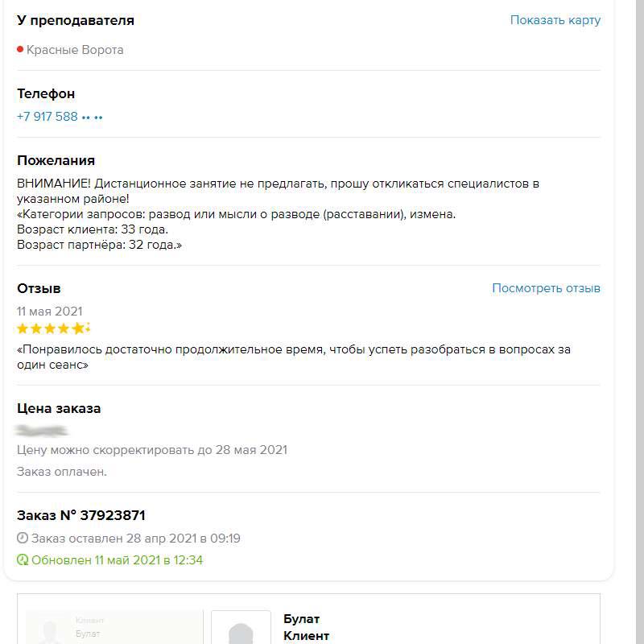Click the green refresh icon next to Обновлен

(23, 561)
